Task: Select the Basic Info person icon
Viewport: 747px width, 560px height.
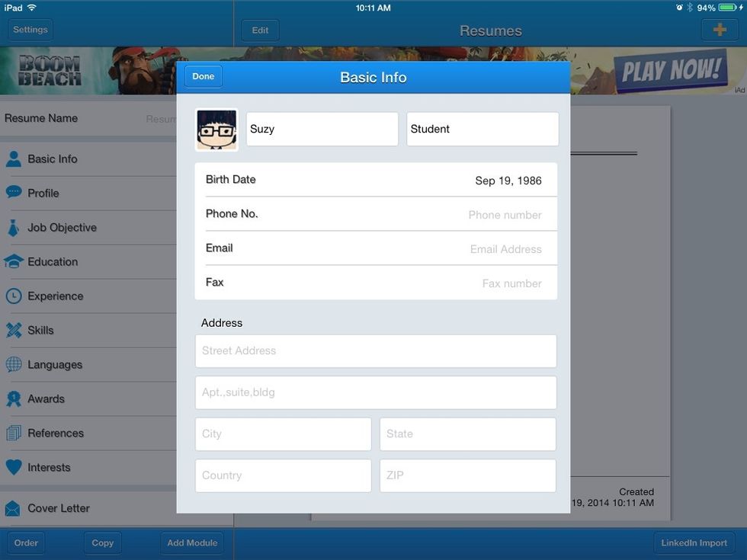Action: coord(15,158)
